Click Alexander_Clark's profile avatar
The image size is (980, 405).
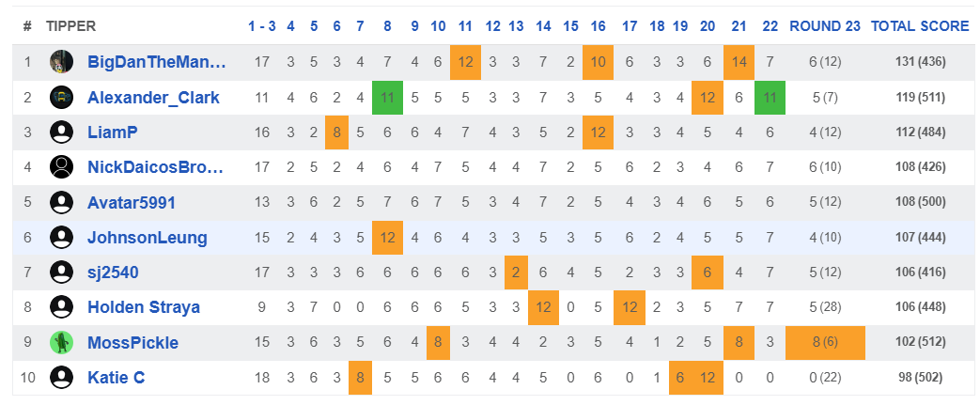point(61,98)
